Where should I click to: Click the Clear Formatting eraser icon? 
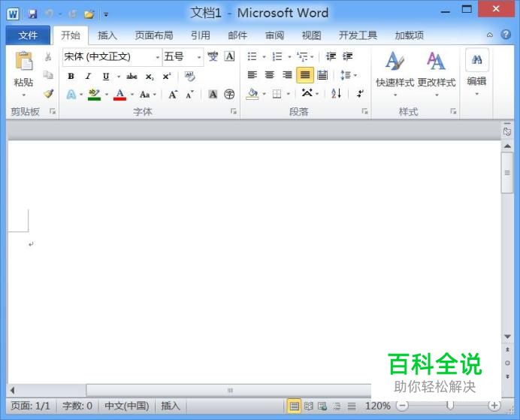pos(189,76)
